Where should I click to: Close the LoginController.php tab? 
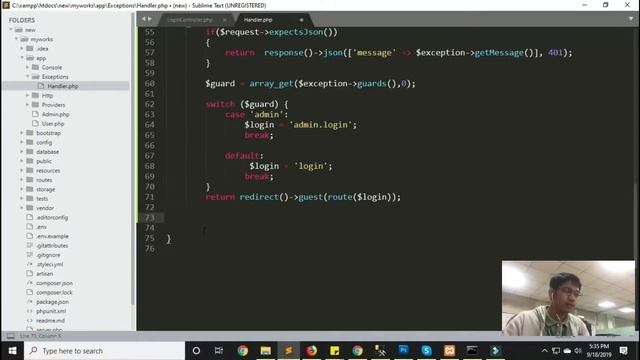224,20
